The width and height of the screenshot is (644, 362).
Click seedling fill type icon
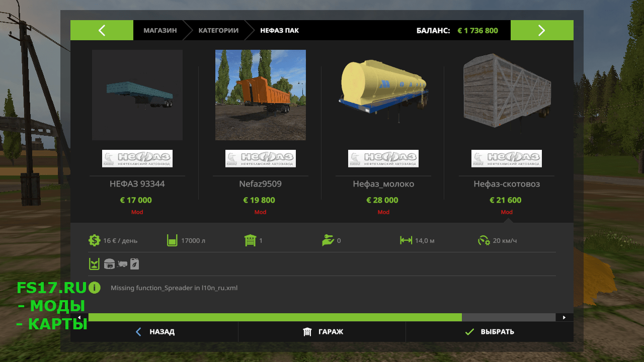pos(94,264)
